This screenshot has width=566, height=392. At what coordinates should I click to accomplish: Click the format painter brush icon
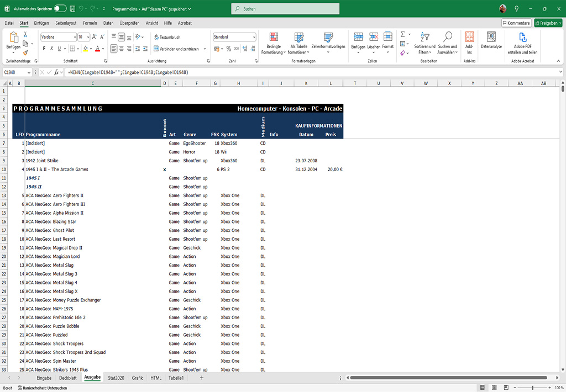(25, 53)
